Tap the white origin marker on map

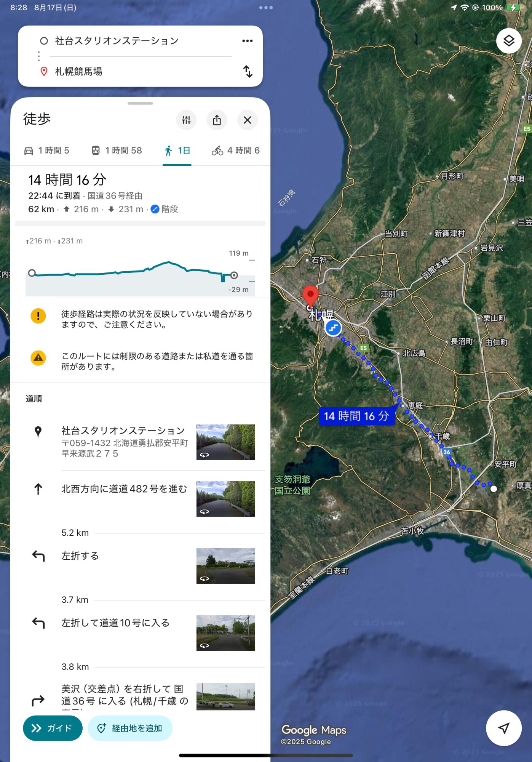point(494,488)
